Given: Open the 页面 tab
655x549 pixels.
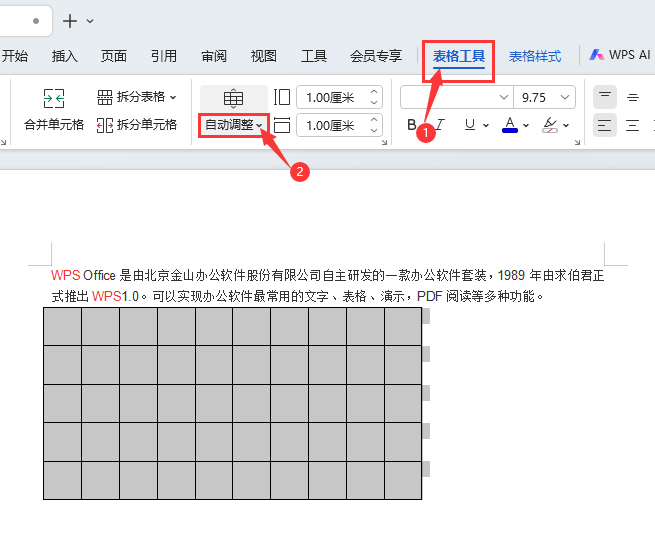Looking at the screenshot, I should (x=114, y=56).
